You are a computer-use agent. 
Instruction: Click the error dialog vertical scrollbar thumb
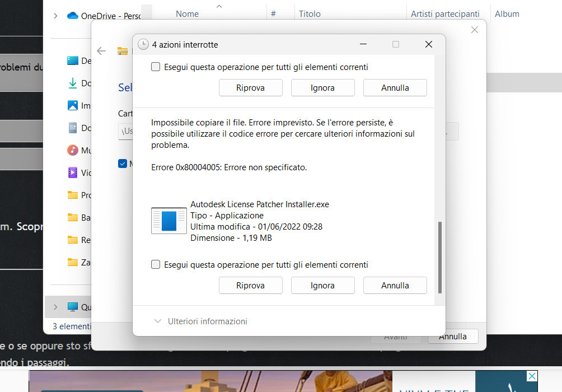[440, 258]
